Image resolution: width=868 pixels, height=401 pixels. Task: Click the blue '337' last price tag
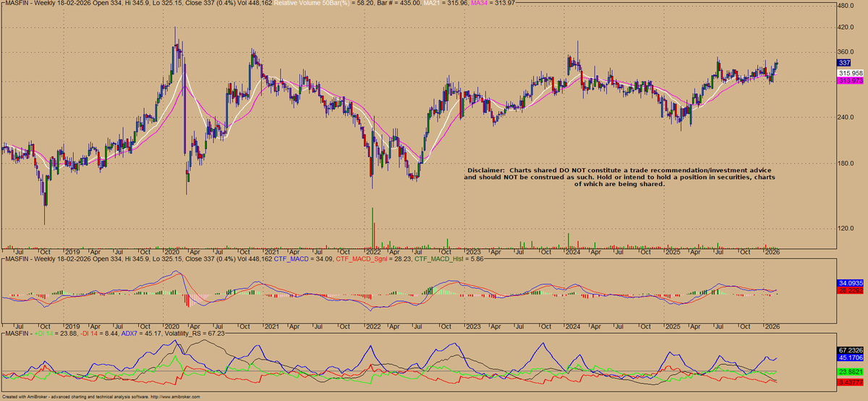pyautogui.click(x=845, y=63)
